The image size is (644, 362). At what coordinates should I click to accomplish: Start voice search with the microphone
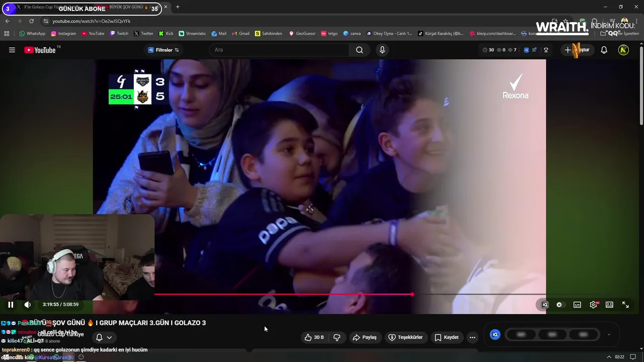(x=382, y=50)
